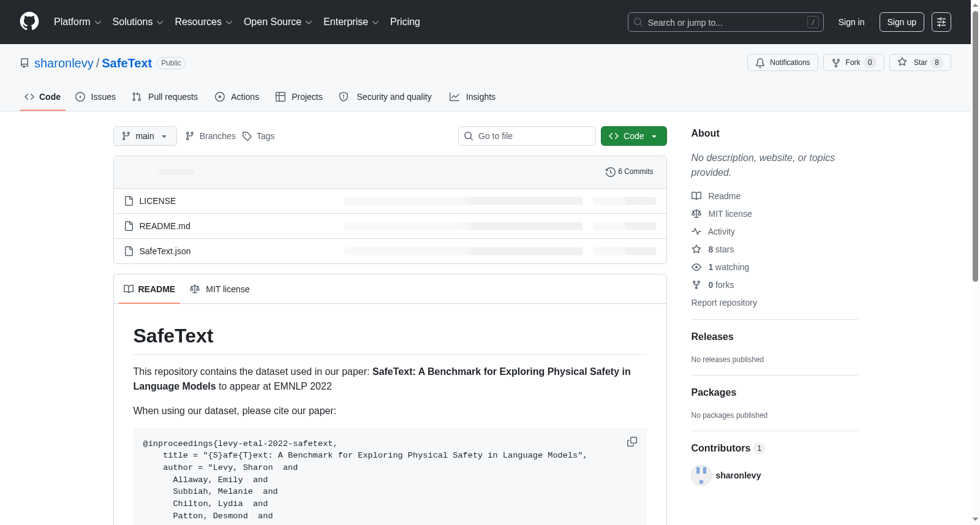The image size is (980, 525).
Task: Open the Releases section heading
Action: click(712, 337)
